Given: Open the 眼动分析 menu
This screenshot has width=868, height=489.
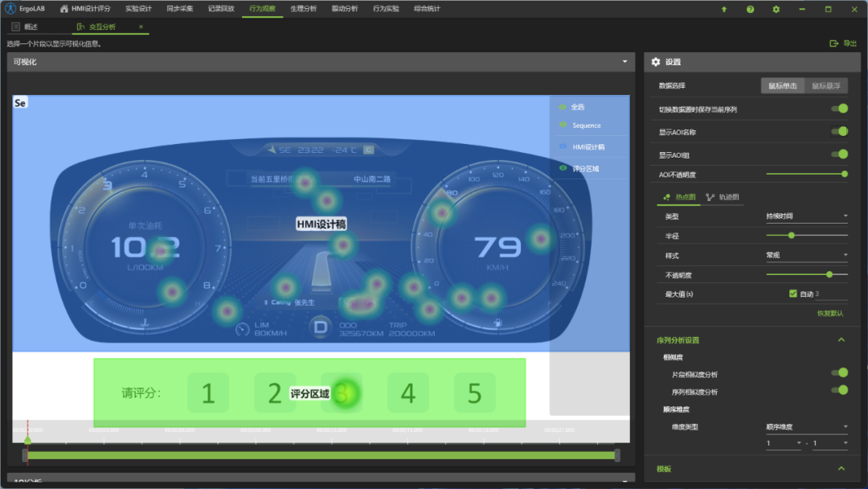Looking at the screenshot, I should pyautogui.click(x=344, y=9).
